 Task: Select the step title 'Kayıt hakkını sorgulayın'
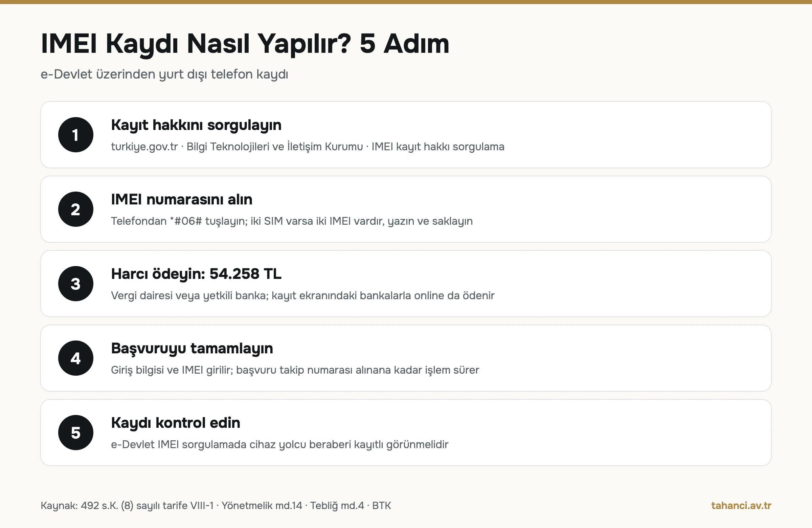[x=196, y=125]
